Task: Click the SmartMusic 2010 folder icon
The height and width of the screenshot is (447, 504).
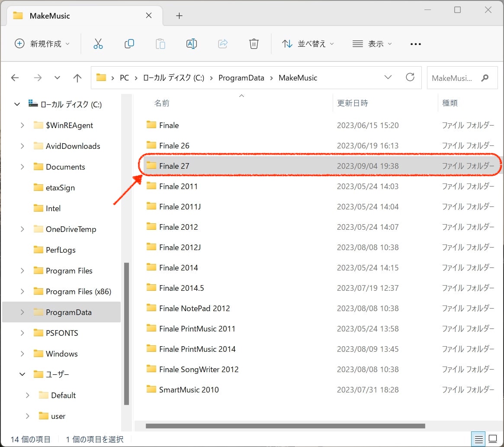Action: [151, 389]
